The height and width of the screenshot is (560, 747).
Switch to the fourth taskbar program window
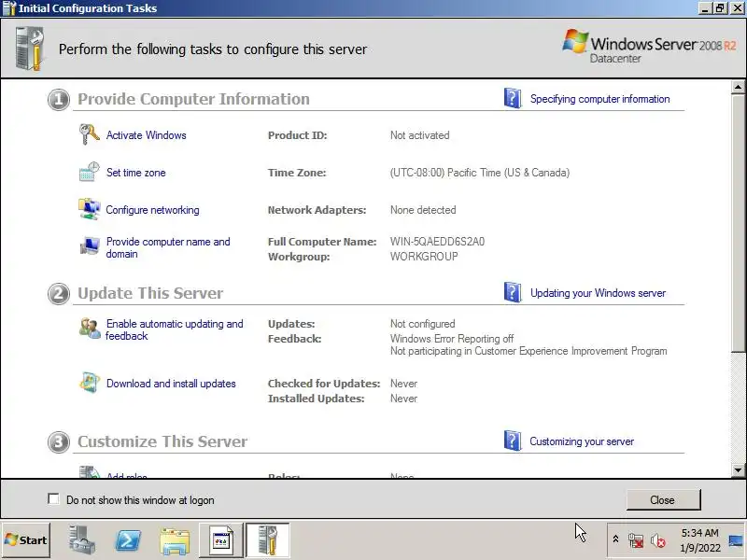pyautogui.click(x=221, y=540)
